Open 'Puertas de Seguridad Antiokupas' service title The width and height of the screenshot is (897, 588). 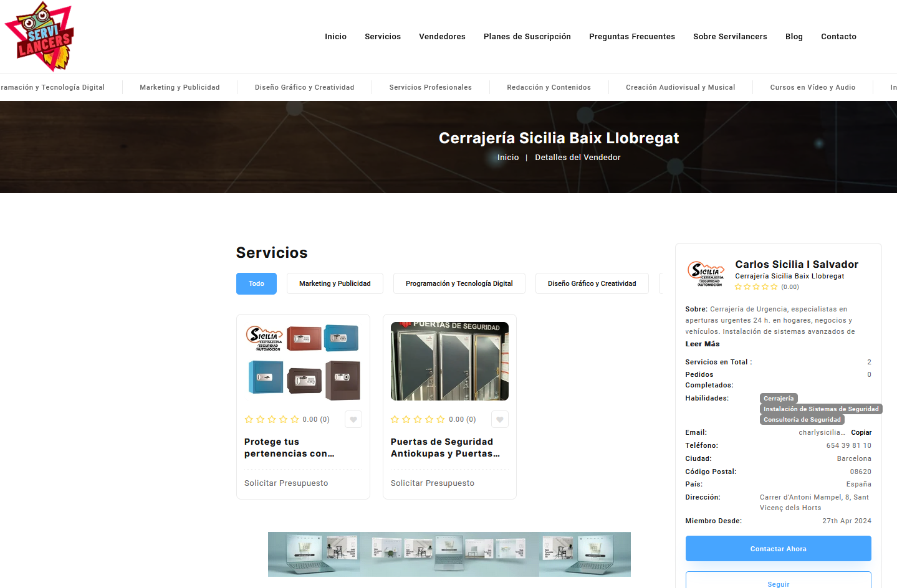(x=445, y=448)
